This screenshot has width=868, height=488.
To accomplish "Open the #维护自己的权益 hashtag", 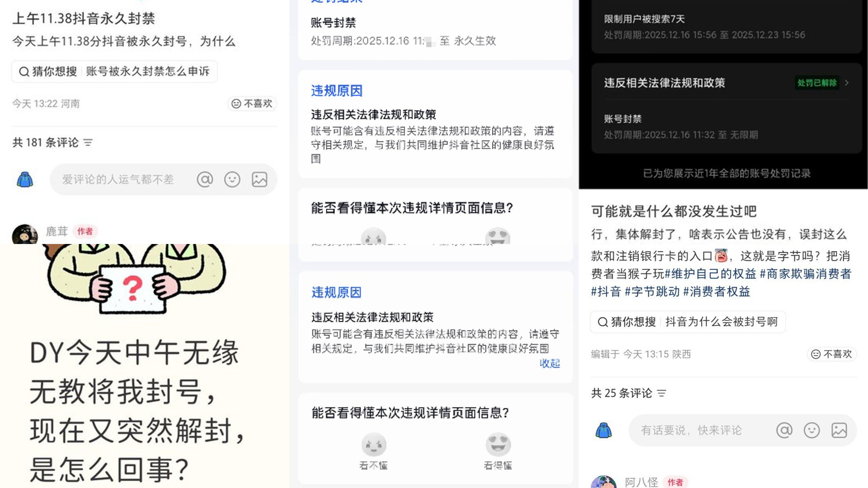I will click(710, 274).
